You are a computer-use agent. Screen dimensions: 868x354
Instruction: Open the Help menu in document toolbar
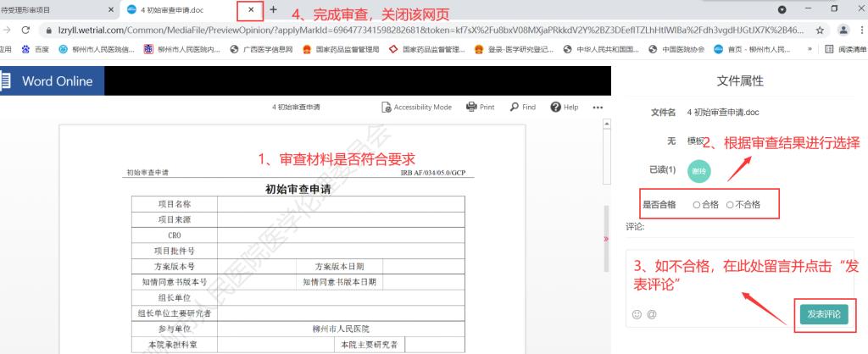coord(565,108)
